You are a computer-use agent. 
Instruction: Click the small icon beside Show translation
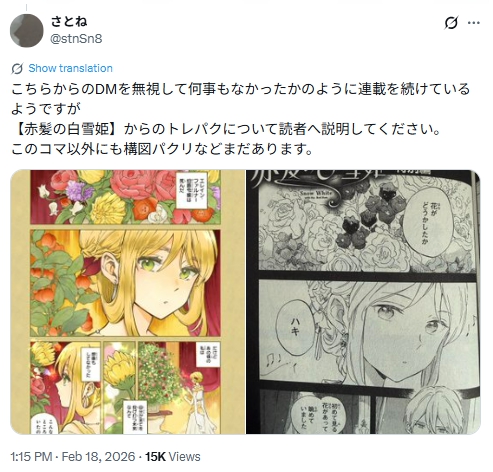(17, 69)
